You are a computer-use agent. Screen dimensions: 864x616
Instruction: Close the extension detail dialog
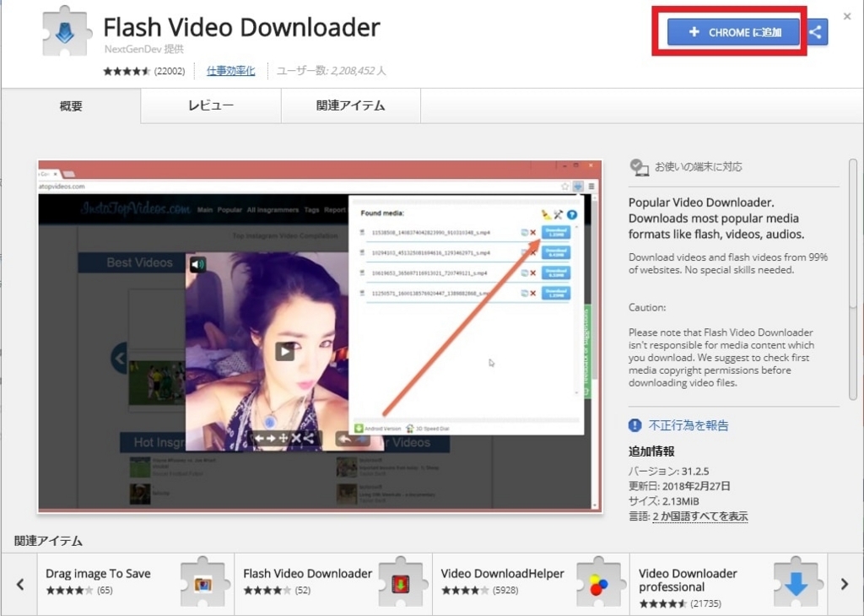847,17
